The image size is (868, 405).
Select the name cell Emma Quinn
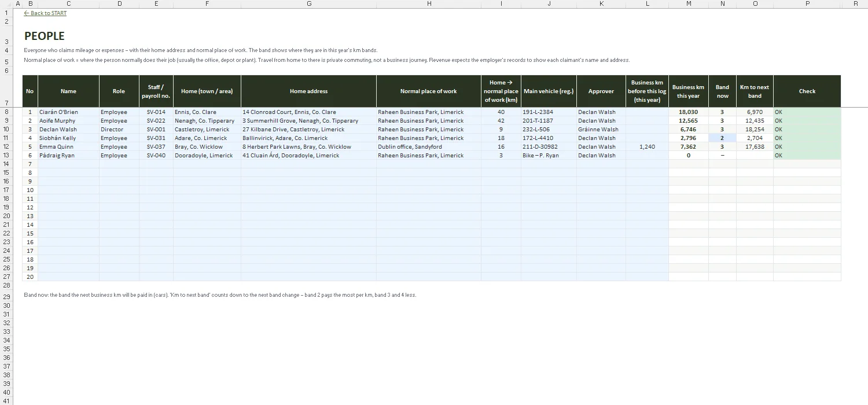(x=68, y=146)
